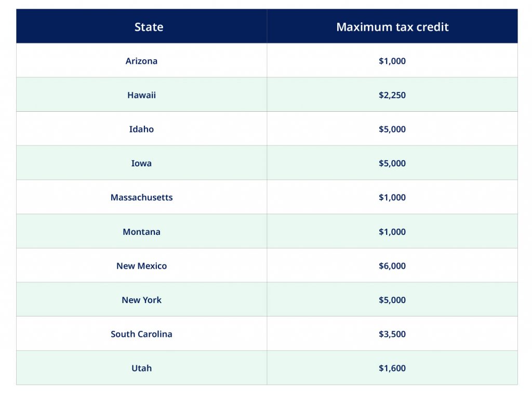Click the Idaho row label
Viewport: 532px width, 396px height.
coord(141,129)
